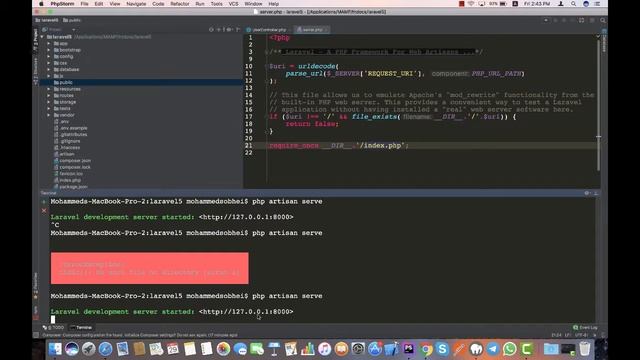This screenshot has width=640, height=360.
Task: Close terminal session with red X icon
Action: click(44, 211)
